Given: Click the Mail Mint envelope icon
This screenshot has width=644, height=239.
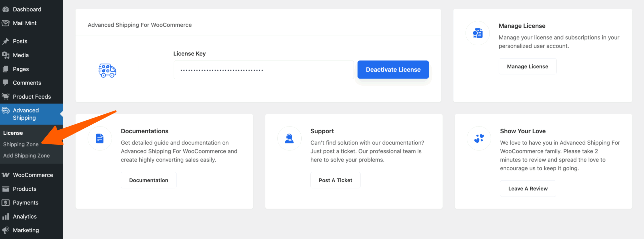Looking at the screenshot, I should [6, 23].
